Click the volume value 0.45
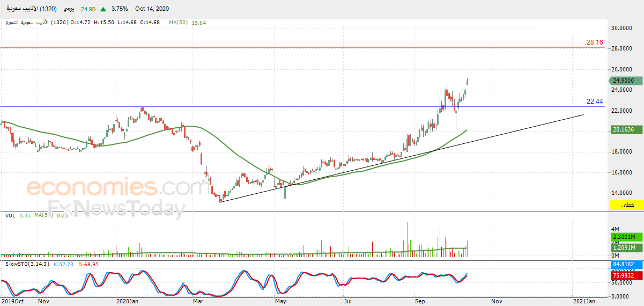Image resolution: width=644 pixels, height=306 pixels. [x=25, y=216]
